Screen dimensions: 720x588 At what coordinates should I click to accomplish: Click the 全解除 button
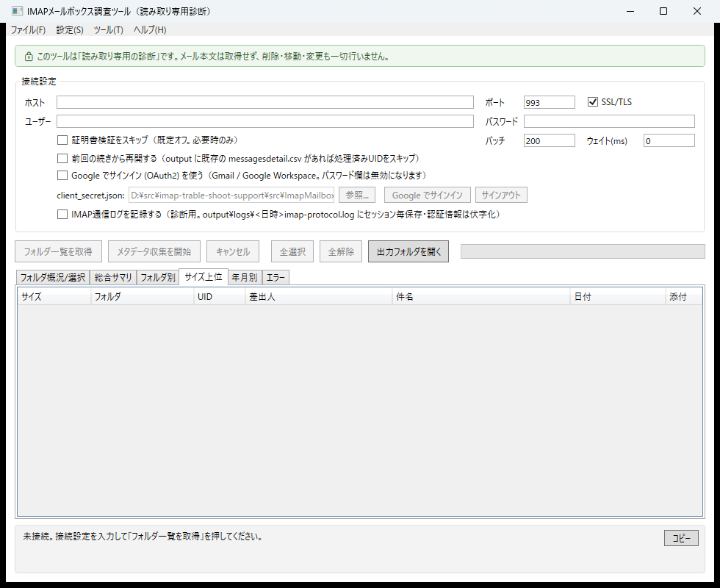coord(341,251)
